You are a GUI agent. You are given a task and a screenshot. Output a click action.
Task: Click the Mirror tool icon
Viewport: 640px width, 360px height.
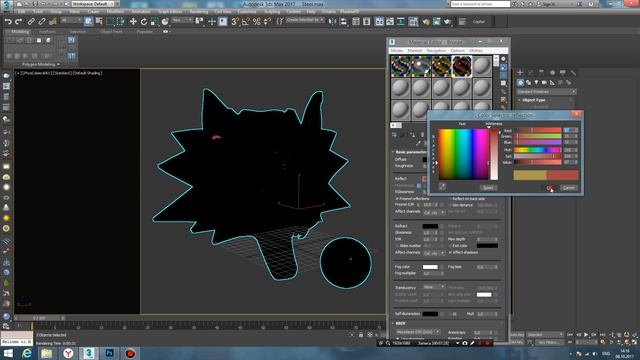[333, 22]
